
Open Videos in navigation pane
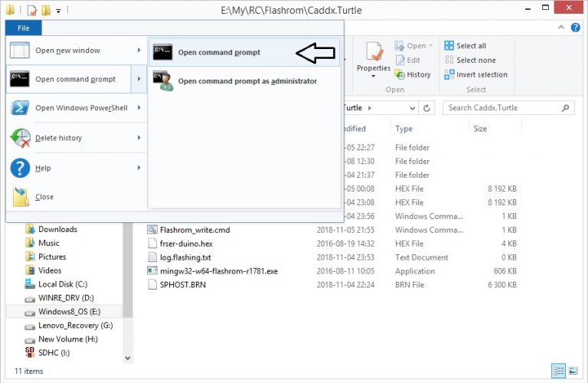pyautogui.click(x=50, y=271)
